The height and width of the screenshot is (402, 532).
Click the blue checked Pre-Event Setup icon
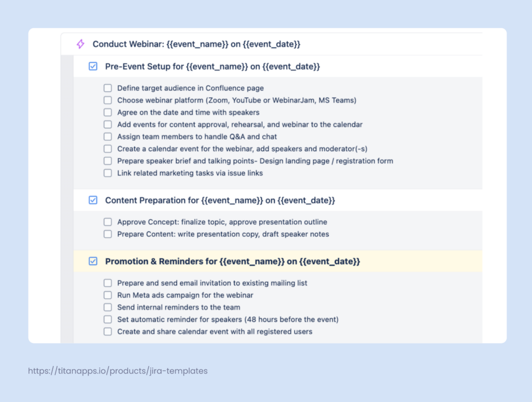[x=93, y=66]
